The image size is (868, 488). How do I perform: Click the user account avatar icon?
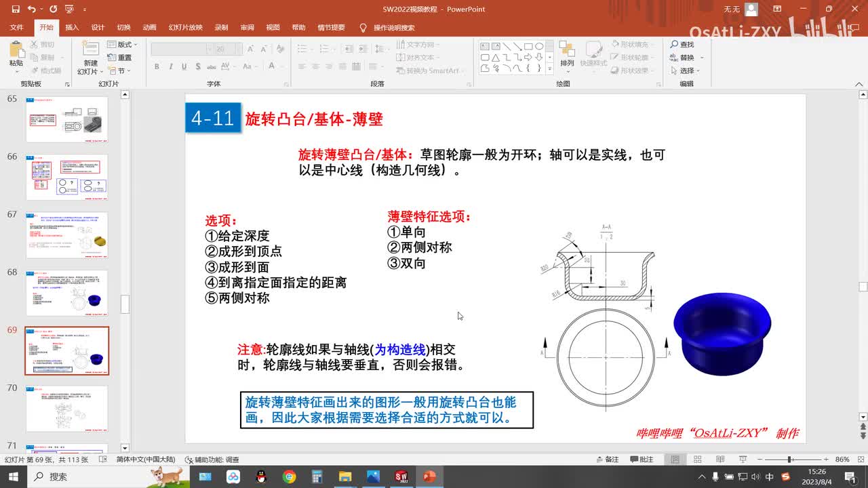[x=751, y=9]
